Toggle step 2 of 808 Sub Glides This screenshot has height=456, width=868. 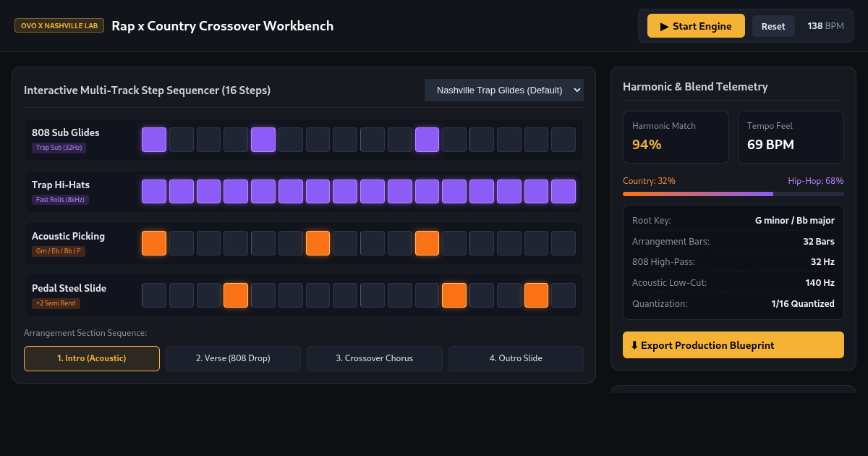[x=182, y=140]
